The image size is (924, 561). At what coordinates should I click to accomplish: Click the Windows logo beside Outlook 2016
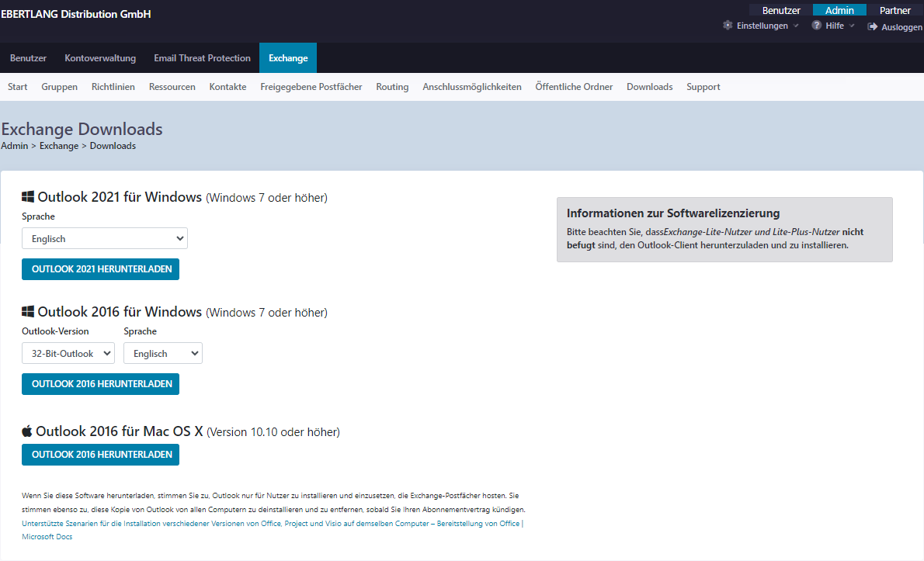[28, 311]
